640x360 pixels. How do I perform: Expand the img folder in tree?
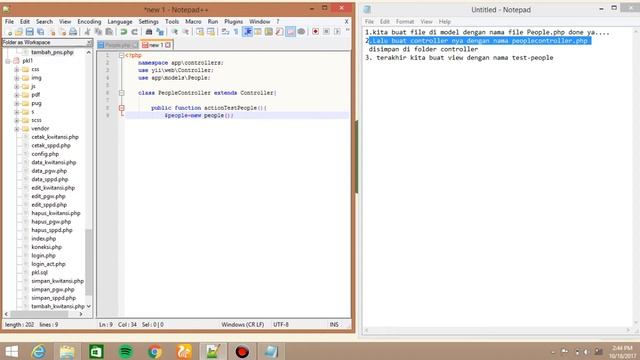[17, 78]
